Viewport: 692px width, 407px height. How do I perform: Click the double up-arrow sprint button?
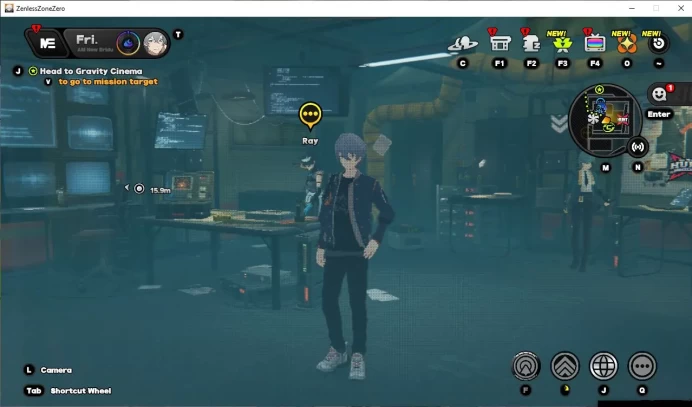[565, 366]
